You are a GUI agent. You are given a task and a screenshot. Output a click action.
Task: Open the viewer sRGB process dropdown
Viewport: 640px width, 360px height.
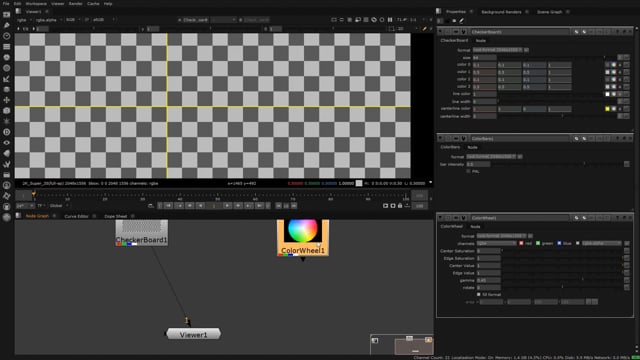[104, 20]
